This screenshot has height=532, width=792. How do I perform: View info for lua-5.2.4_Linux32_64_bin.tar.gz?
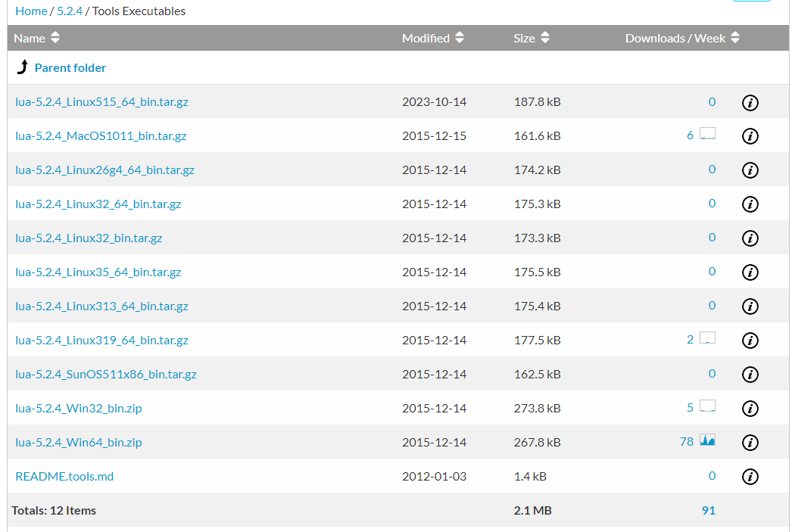[750, 204]
